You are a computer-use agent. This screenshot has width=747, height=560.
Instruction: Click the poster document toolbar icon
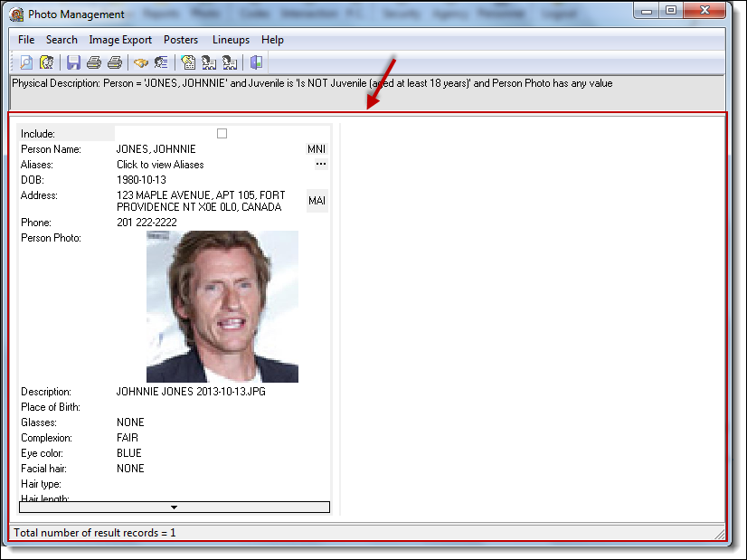pyautogui.click(x=188, y=62)
